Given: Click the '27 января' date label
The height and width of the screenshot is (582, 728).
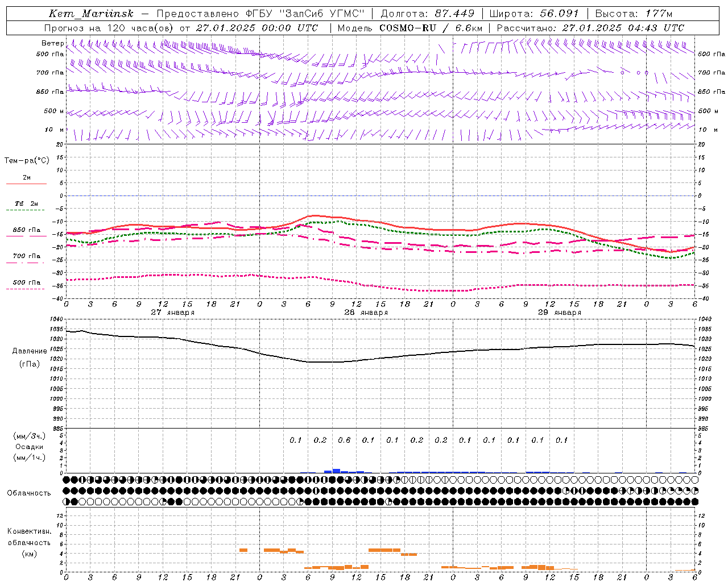Looking at the screenshot, I should coord(173,312).
